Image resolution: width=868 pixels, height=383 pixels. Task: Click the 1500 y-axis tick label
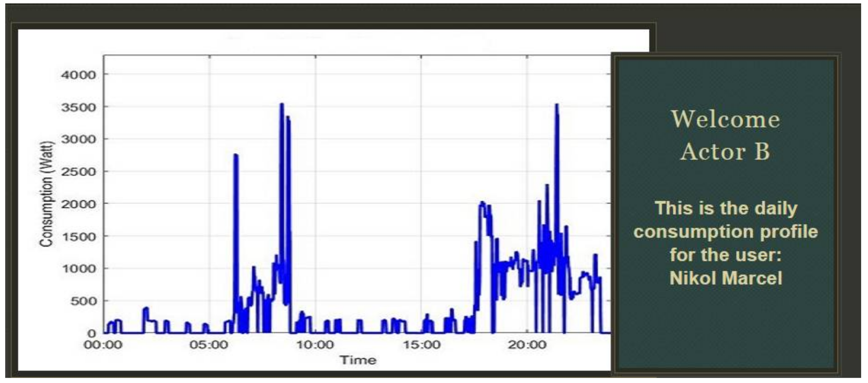tap(78, 237)
